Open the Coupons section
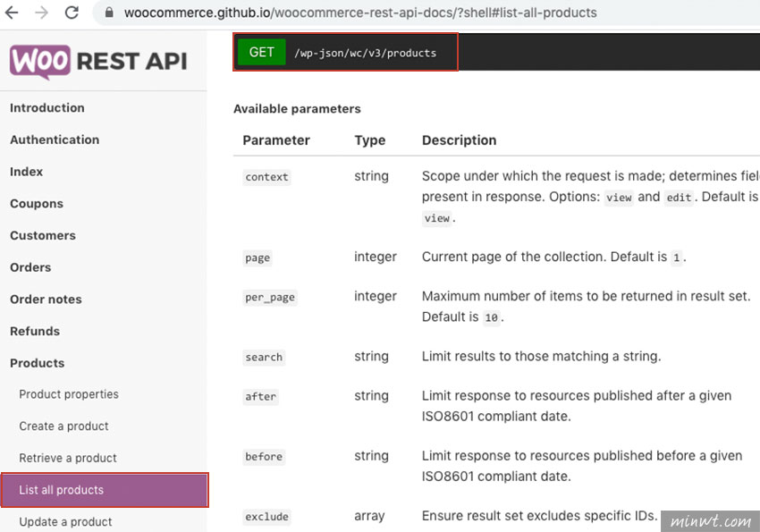Viewport: 760px width, 532px height. [37, 204]
